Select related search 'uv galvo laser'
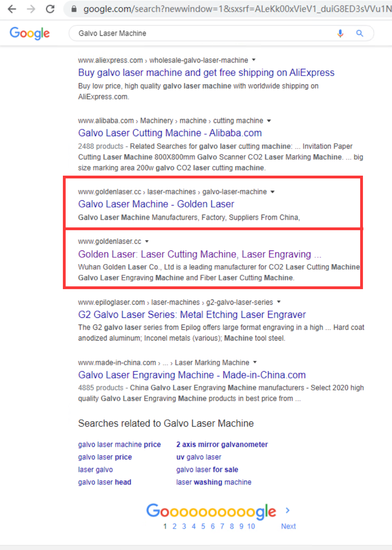This screenshot has height=550, width=392. (199, 457)
